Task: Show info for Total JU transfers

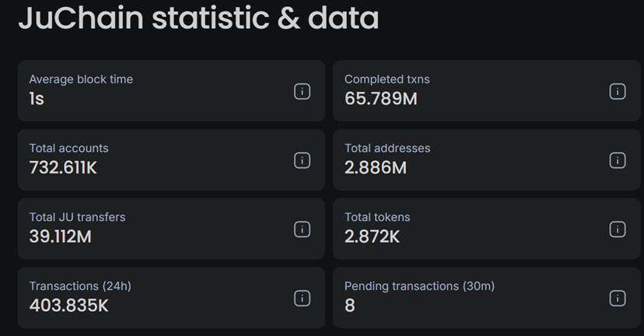Action: (x=303, y=229)
